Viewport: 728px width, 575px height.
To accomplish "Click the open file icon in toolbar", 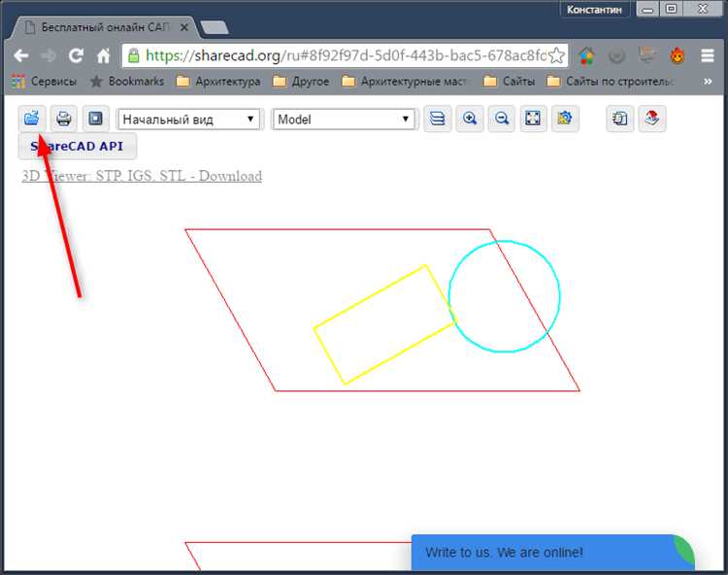I will coord(32,119).
